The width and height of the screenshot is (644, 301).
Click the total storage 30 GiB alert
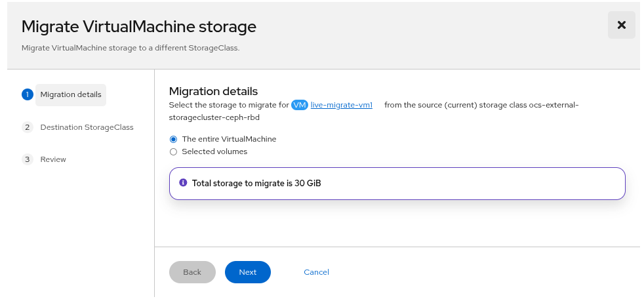(x=397, y=184)
